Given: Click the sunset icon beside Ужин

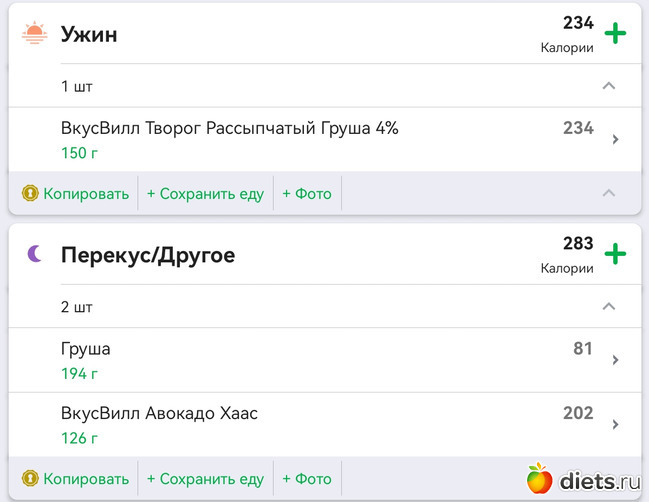Looking at the screenshot, I should click(35, 34).
